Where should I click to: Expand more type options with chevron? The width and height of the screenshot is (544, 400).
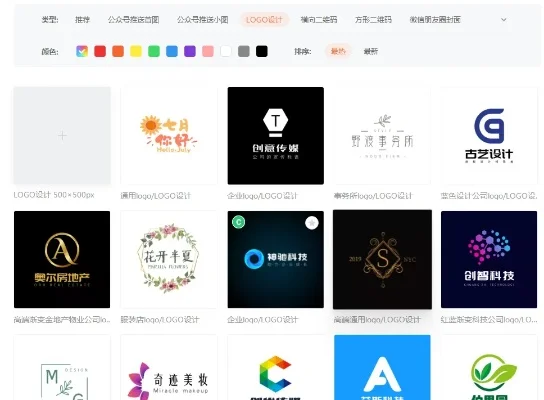503,20
